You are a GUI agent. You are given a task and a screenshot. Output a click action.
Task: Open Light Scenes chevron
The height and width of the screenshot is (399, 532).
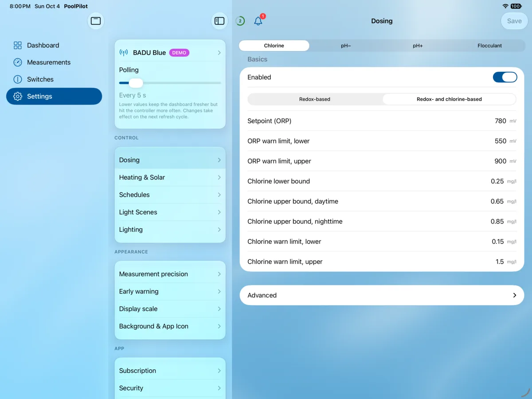(219, 212)
